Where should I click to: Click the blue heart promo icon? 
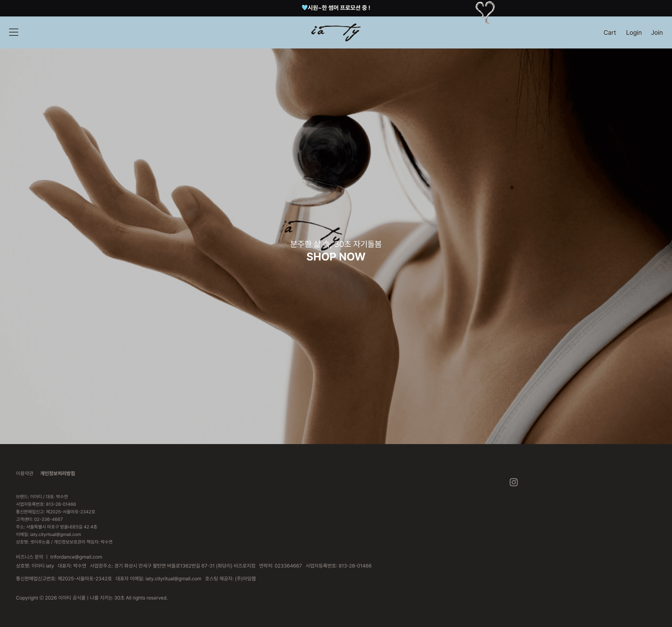click(304, 8)
